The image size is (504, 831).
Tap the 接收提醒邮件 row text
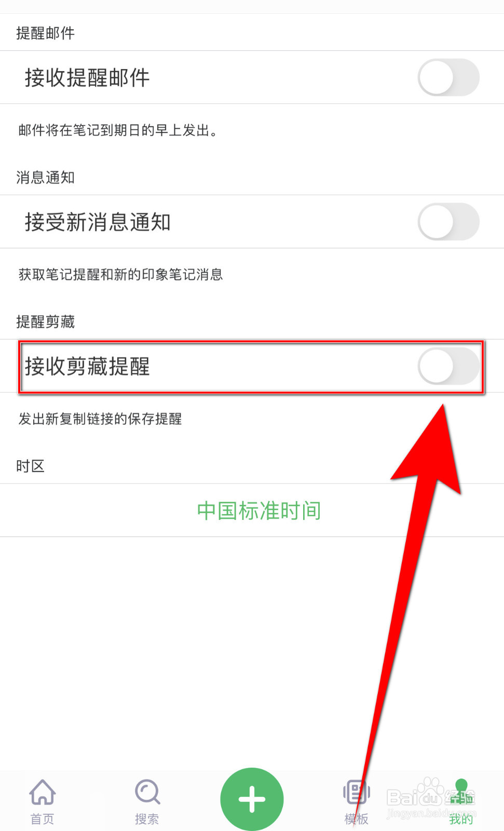point(87,78)
